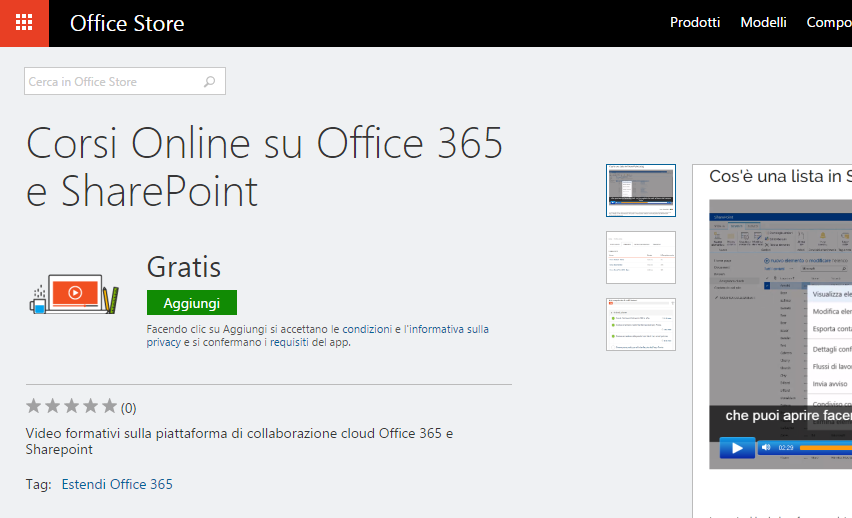
Task: Open the Prodotti menu
Action: [694, 22]
